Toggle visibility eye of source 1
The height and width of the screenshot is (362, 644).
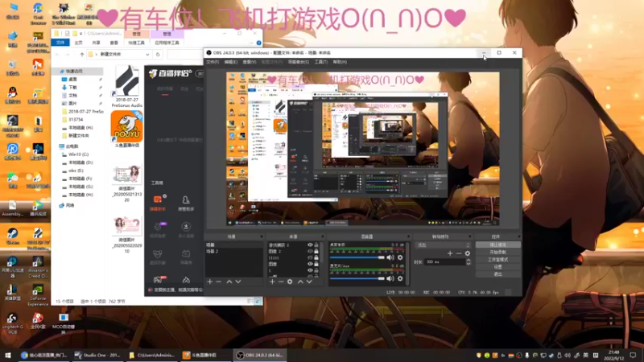pyautogui.click(x=310, y=270)
